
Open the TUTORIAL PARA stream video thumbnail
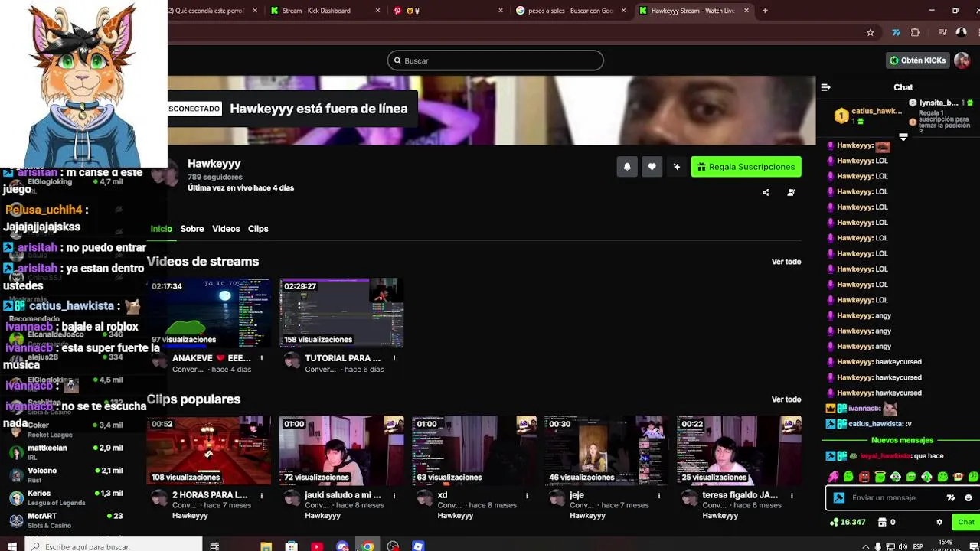[x=341, y=312]
